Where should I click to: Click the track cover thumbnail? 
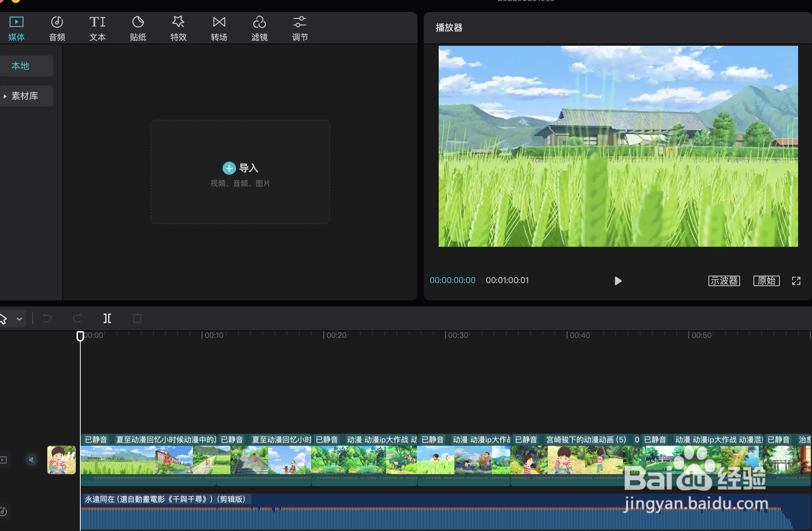62,460
